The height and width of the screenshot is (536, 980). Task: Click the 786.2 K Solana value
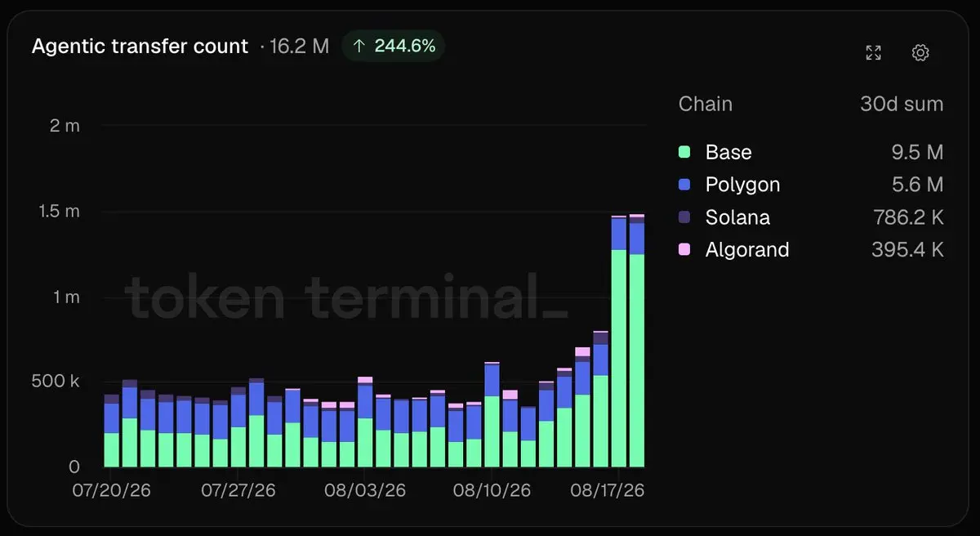pos(907,217)
